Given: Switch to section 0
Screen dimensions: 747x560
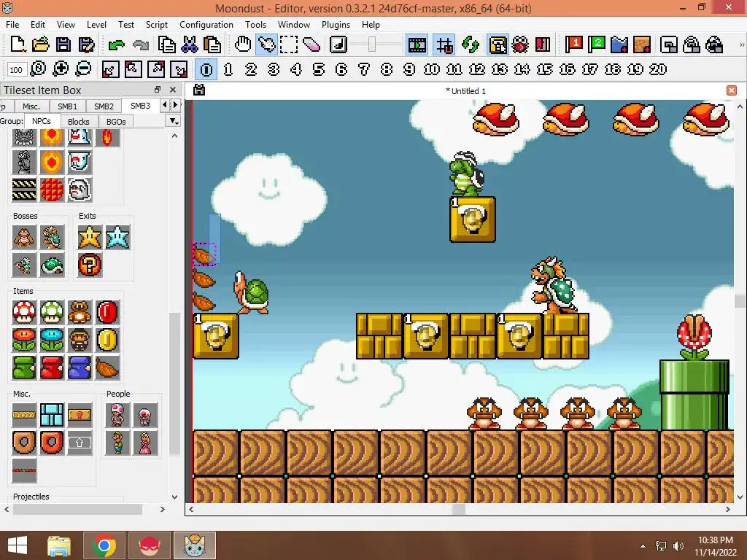Looking at the screenshot, I should click(x=206, y=69).
